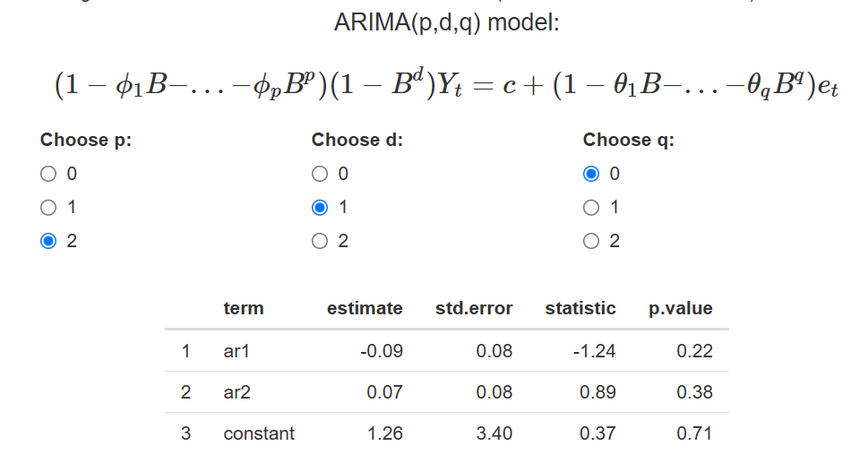Click the ar1 term cell
The height and width of the screenshot is (463, 868).
(x=236, y=351)
